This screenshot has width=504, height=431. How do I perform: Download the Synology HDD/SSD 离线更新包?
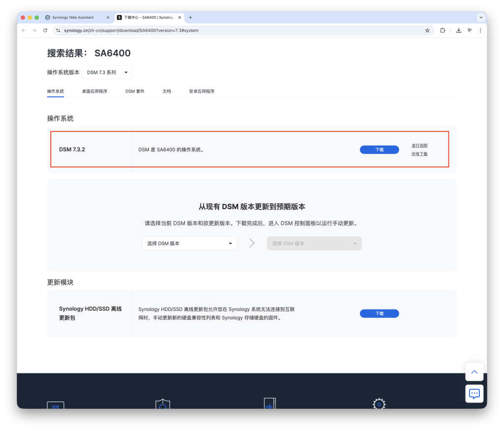coord(379,313)
